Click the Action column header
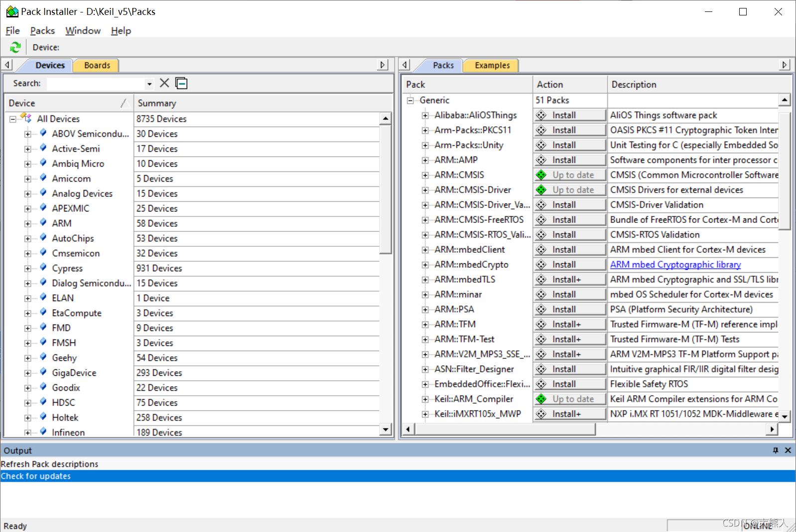The height and width of the screenshot is (532, 796). click(570, 85)
